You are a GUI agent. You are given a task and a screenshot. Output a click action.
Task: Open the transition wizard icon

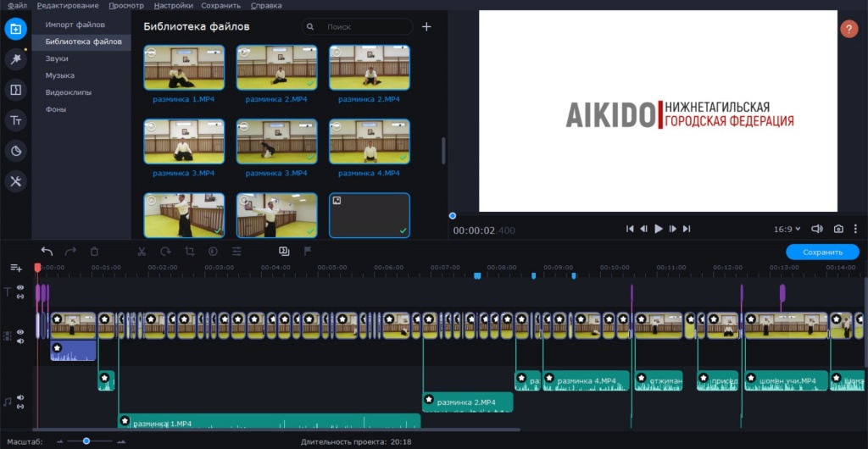tap(284, 251)
